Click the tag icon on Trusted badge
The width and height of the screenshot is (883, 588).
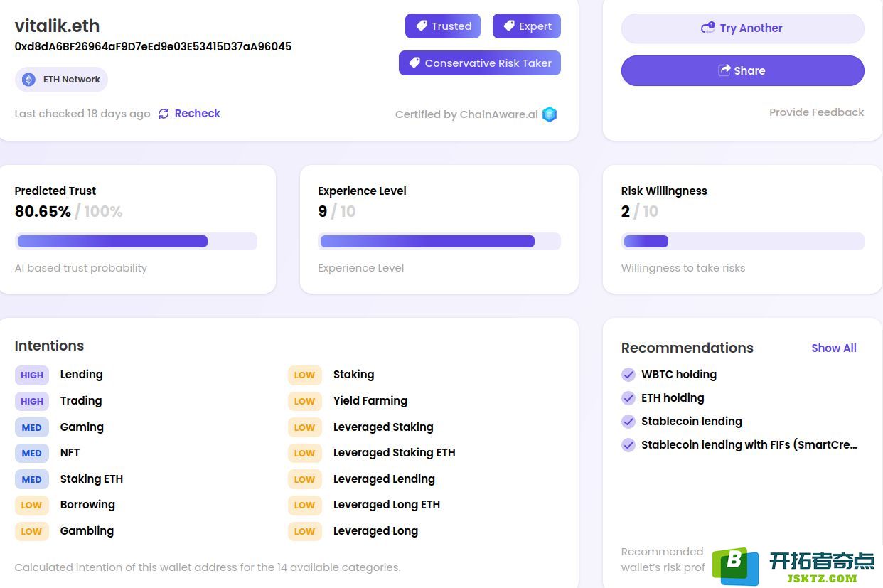tap(422, 26)
